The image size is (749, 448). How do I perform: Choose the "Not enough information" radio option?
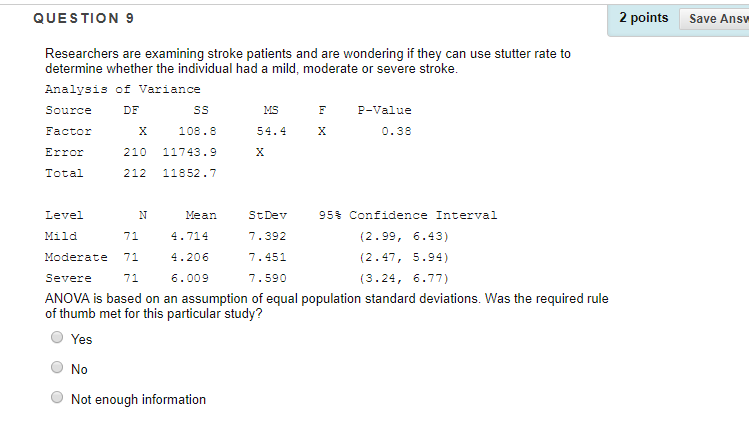pyautogui.click(x=57, y=398)
